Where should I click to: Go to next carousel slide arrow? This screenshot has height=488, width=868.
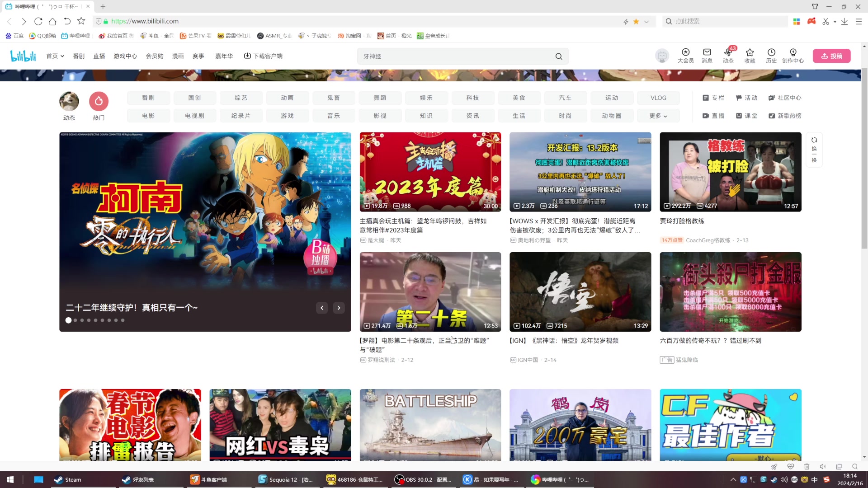pyautogui.click(x=339, y=308)
